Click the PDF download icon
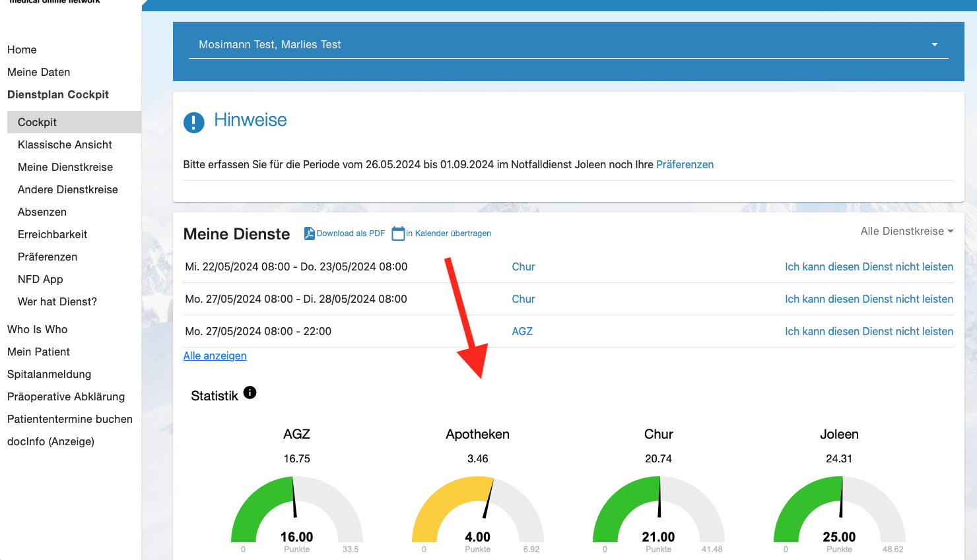 (x=309, y=233)
